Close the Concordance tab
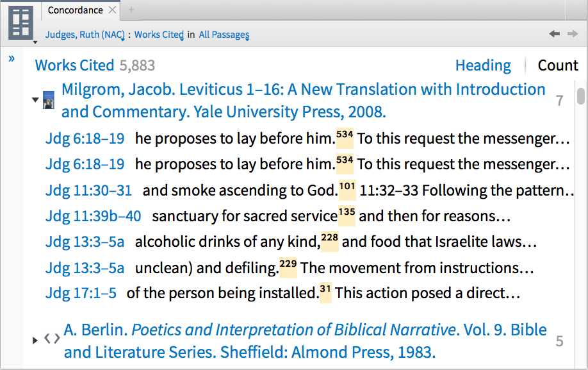588x370 pixels. 113,10
